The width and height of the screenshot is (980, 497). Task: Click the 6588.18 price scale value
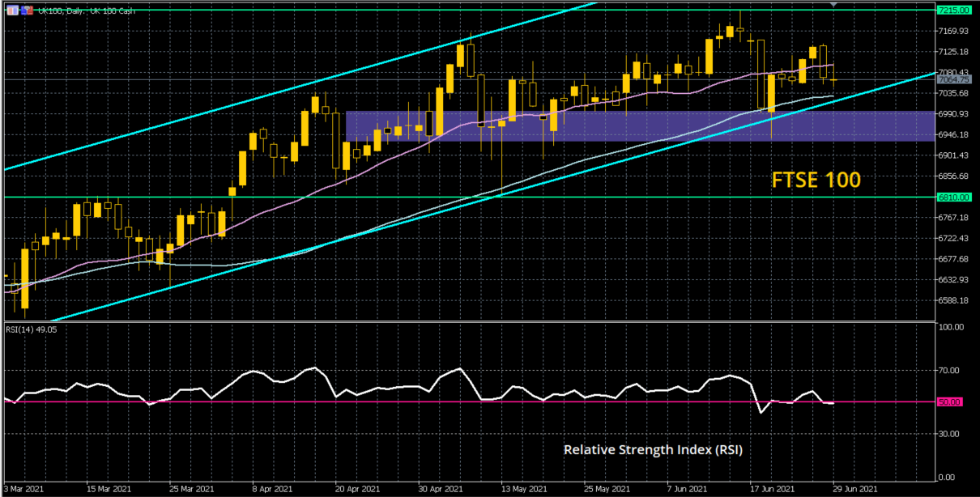953,300
